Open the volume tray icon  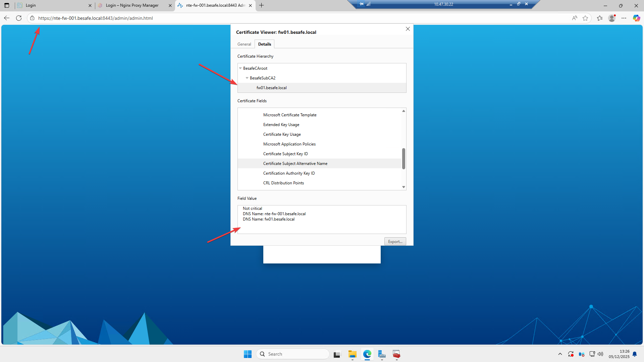[x=600, y=354]
